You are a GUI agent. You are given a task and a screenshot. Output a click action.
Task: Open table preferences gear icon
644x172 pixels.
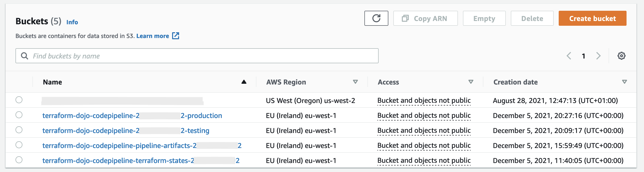621,56
